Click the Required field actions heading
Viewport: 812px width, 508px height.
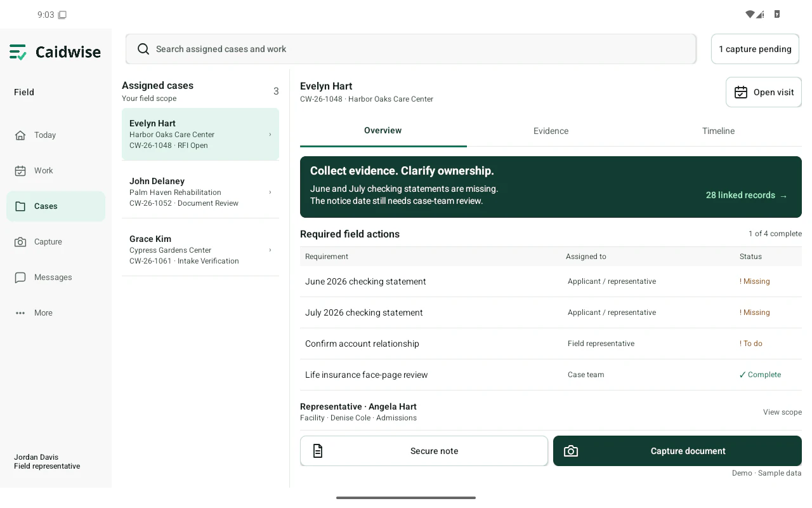(350, 234)
